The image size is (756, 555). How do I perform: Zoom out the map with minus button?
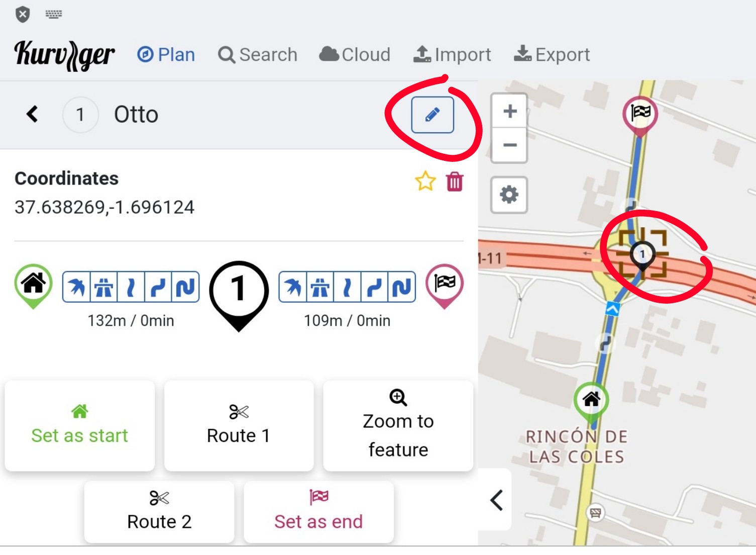click(509, 145)
